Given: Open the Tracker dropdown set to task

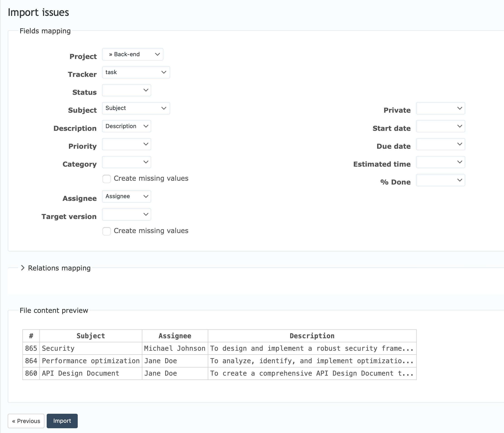Looking at the screenshot, I should 136,72.
